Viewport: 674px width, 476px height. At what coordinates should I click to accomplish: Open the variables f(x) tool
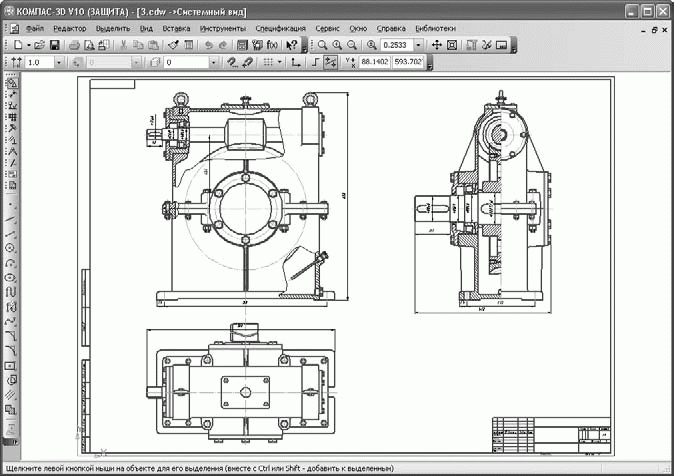272,45
